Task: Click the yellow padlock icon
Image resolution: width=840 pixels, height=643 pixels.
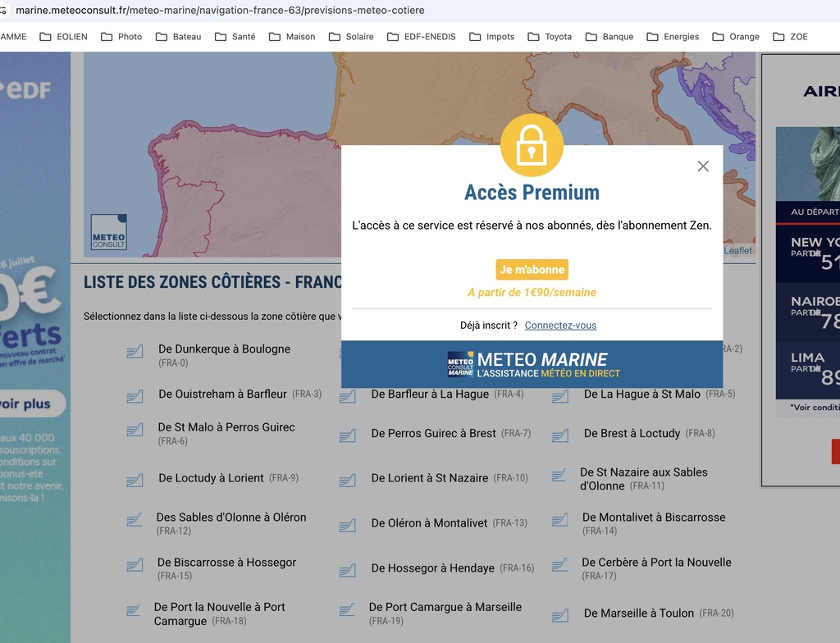Action: point(532,145)
